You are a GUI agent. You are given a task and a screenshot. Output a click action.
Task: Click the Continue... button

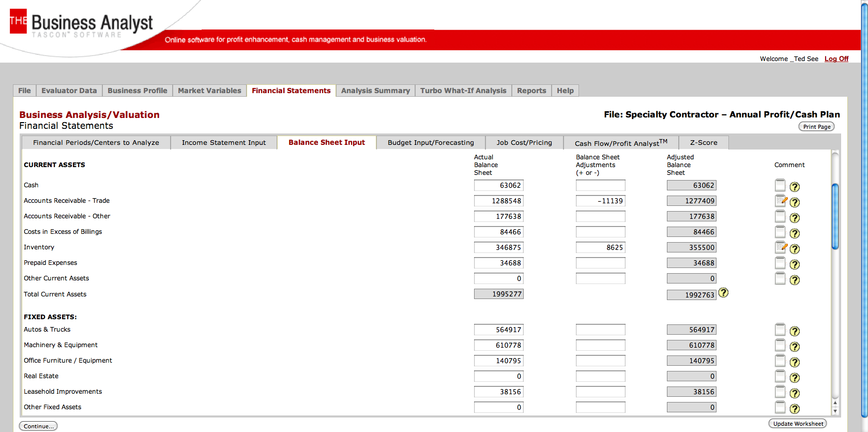click(x=38, y=426)
